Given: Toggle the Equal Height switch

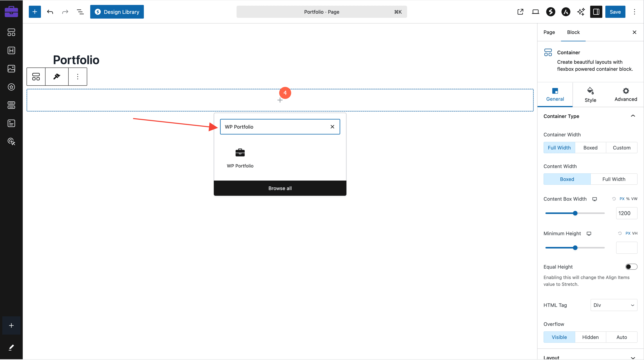Looking at the screenshot, I should pos(631,267).
